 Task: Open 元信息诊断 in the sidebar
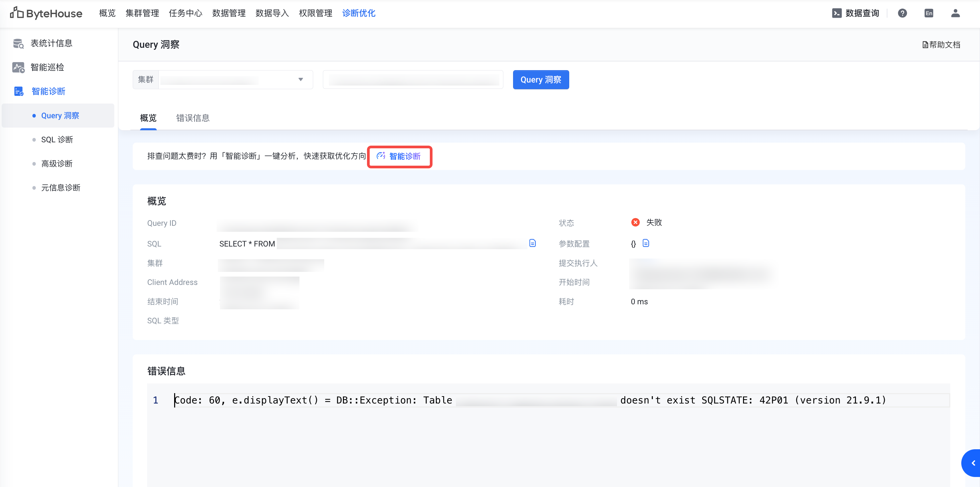click(60, 187)
